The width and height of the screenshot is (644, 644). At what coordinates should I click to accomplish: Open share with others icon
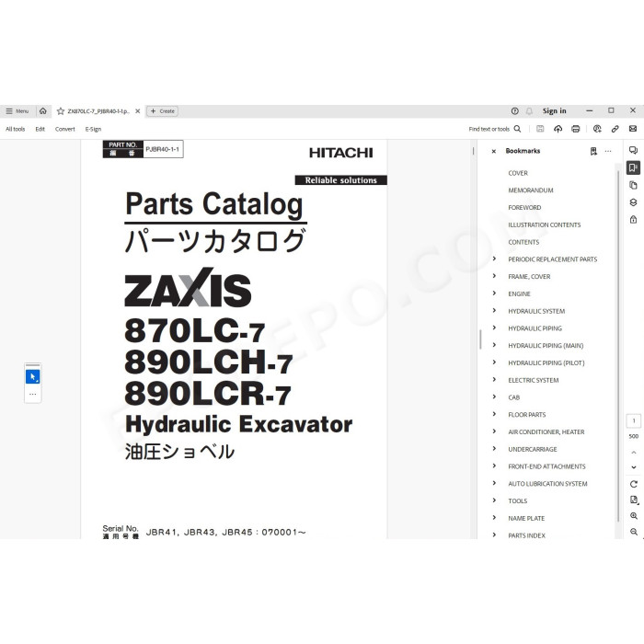pos(597,129)
